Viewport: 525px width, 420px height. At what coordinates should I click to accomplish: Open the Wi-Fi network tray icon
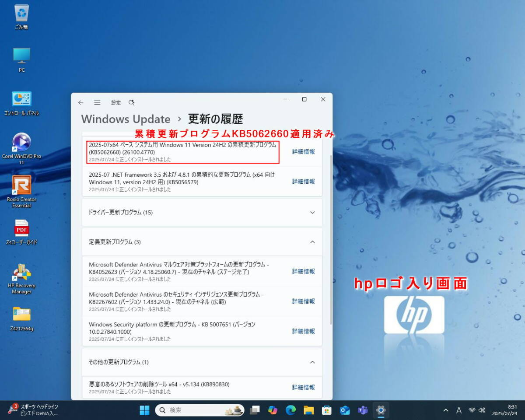[x=472, y=410]
